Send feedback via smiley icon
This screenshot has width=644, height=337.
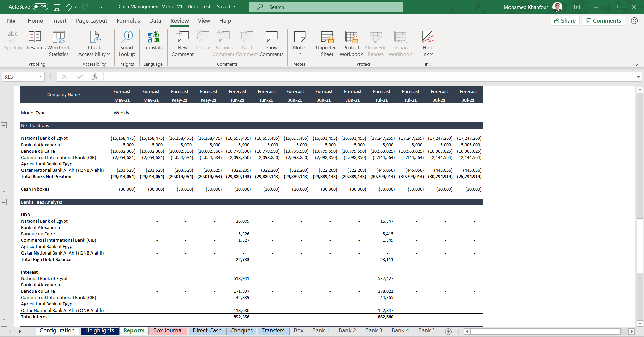pos(634,21)
